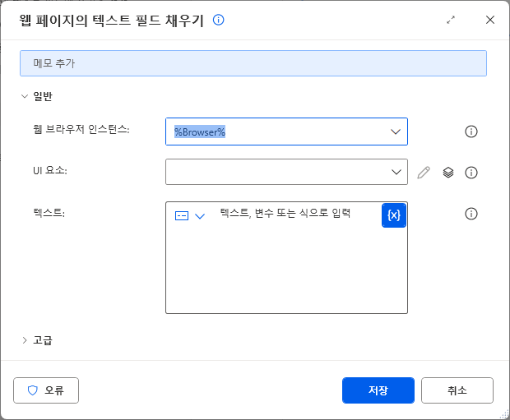Show info for 웹 브라우저 인스턴스
Viewport: 510px width, 420px height.
click(471, 132)
